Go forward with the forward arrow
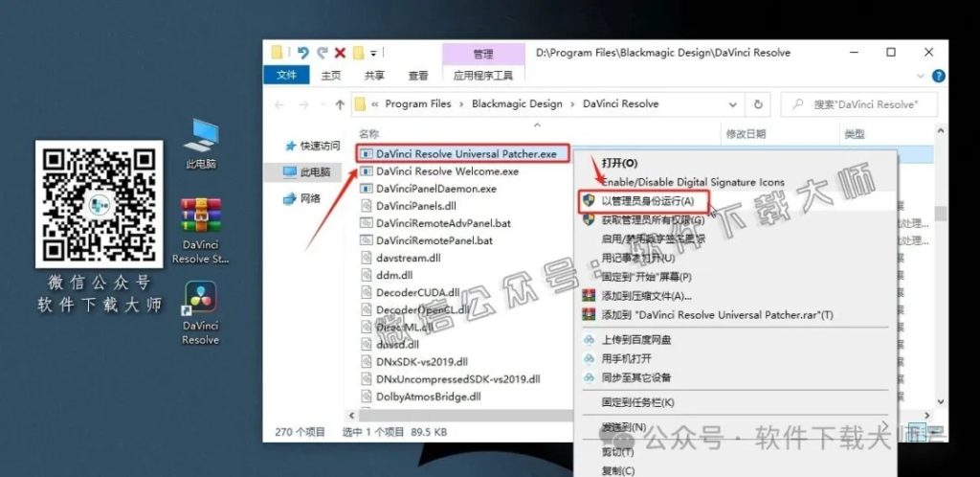 click(x=303, y=104)
